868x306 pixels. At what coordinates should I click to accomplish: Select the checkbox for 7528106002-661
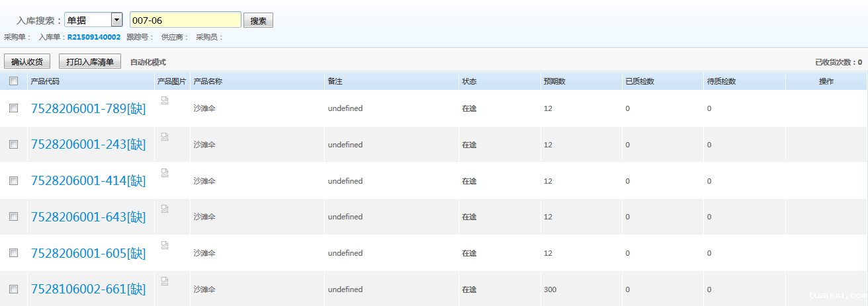point(13,289)
